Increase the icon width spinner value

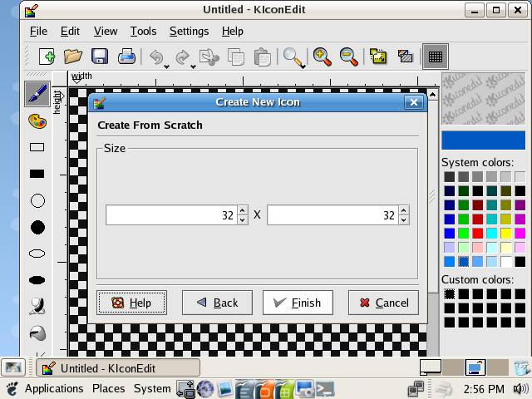coord(242,210)
